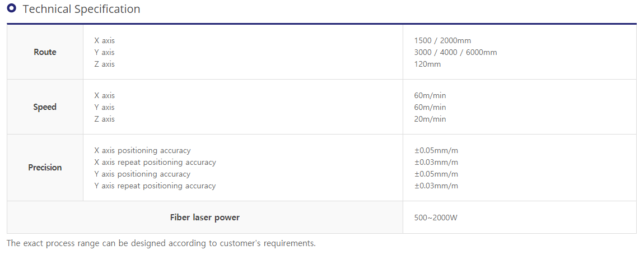Click the customer's requirements footnote text

click(x=161, y=243)
